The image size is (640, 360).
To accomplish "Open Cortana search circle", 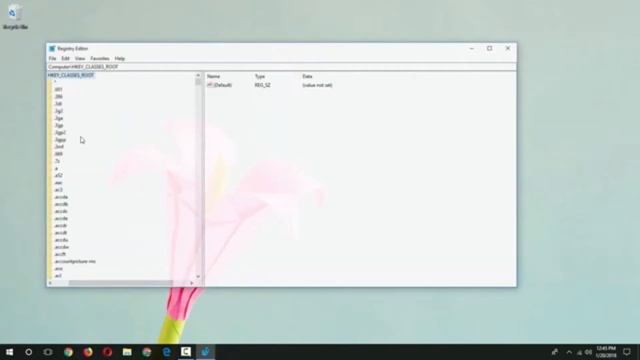I will [29, 352].
